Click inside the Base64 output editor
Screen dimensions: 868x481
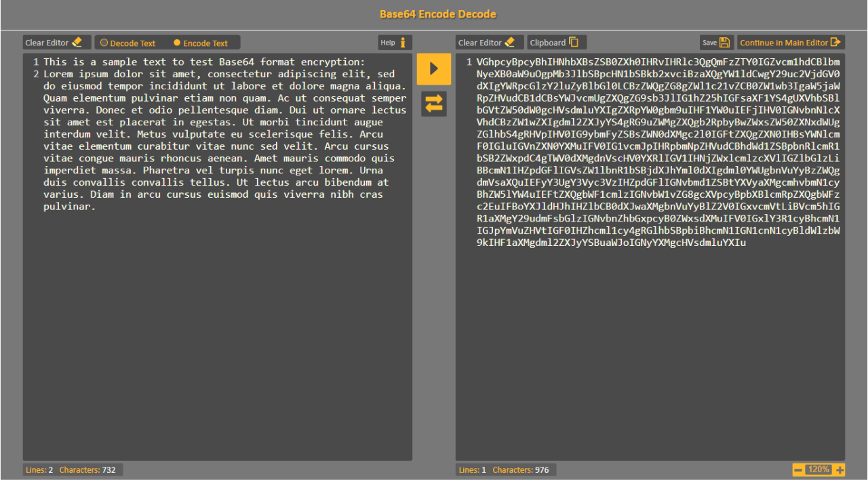pos(650,257)
